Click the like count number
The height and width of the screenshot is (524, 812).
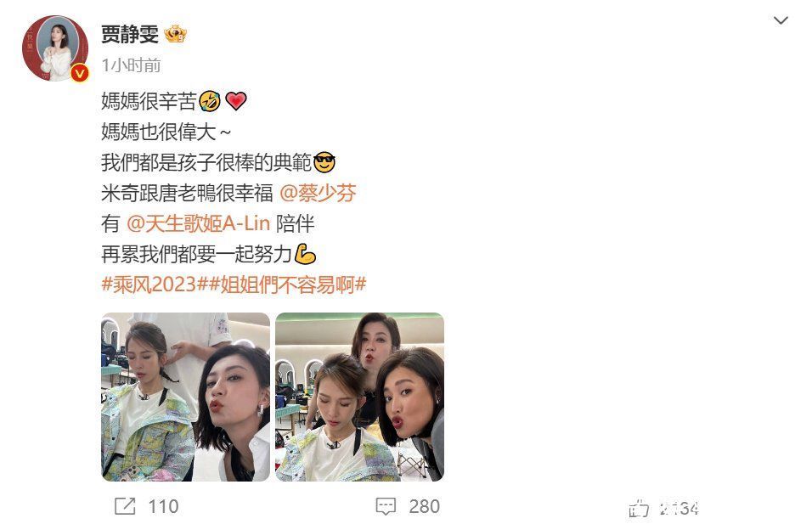(679, 509)
